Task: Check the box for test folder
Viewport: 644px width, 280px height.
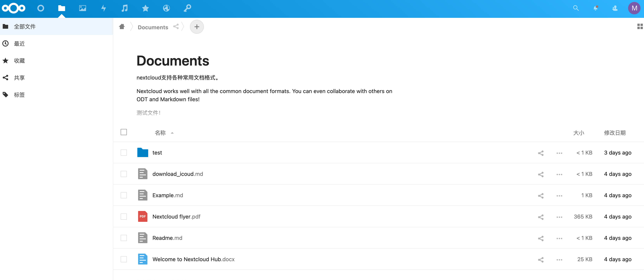Action: [124, 152]
